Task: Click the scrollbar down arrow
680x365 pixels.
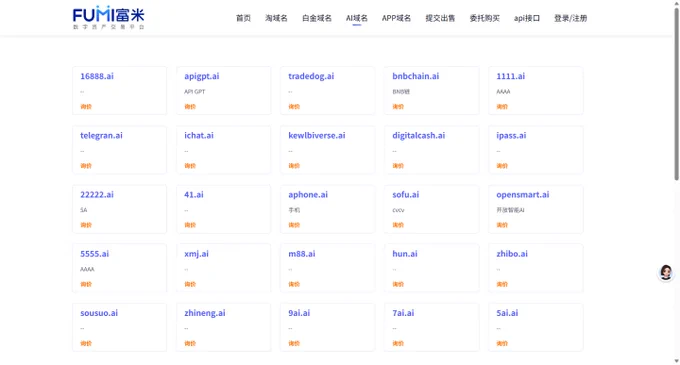Action: click(x=676, y=361)
